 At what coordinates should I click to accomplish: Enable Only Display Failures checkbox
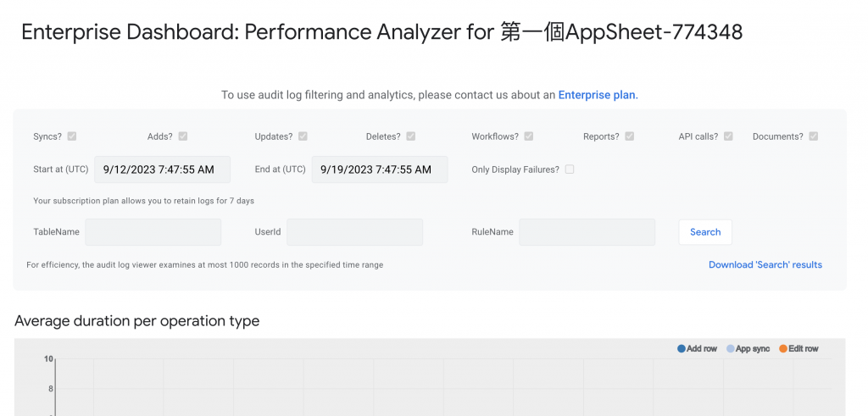point(570,169)
